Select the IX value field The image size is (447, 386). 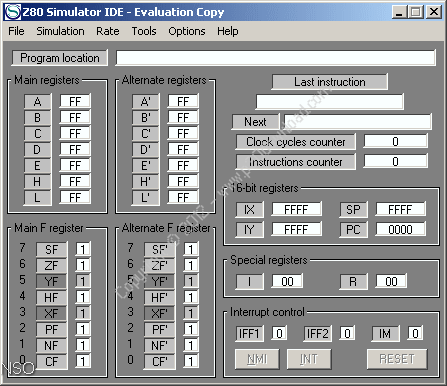296,209
